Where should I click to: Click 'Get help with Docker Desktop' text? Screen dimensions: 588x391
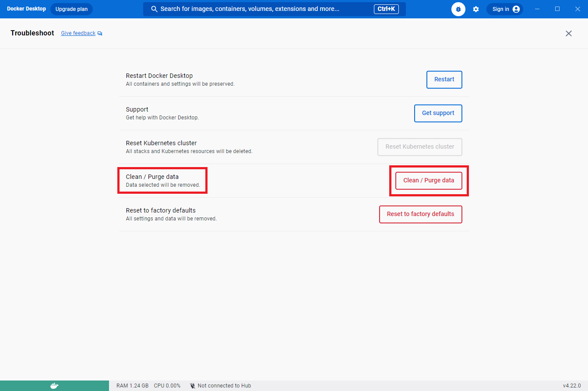click(162, 118)
